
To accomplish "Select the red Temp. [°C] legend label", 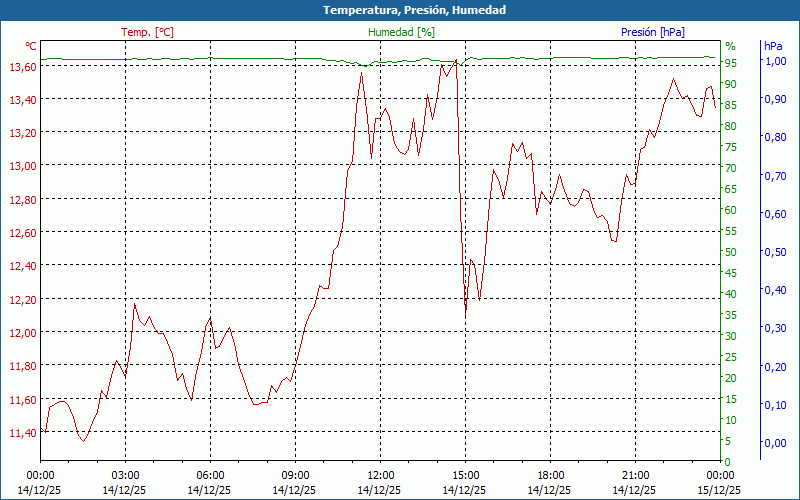I will [147, 32].
